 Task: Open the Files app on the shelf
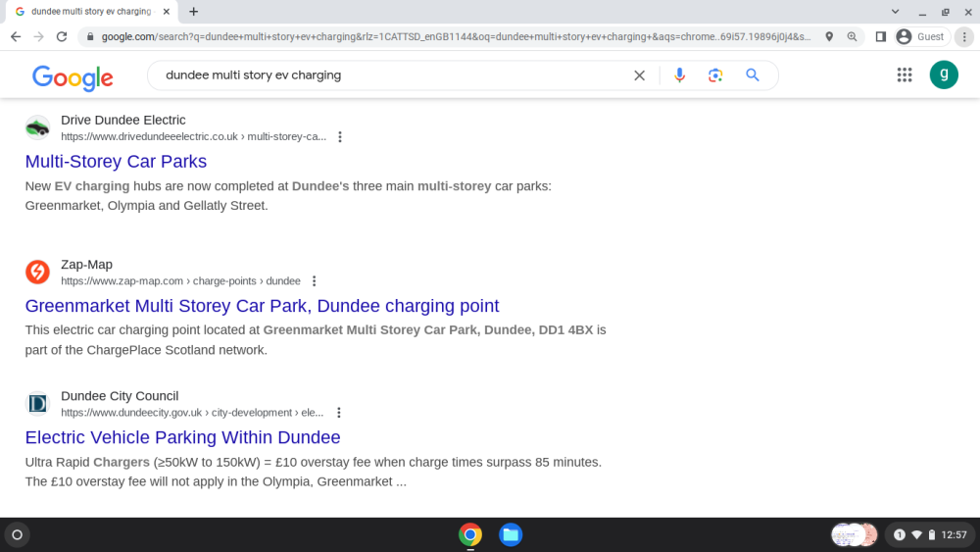(511, 534)
